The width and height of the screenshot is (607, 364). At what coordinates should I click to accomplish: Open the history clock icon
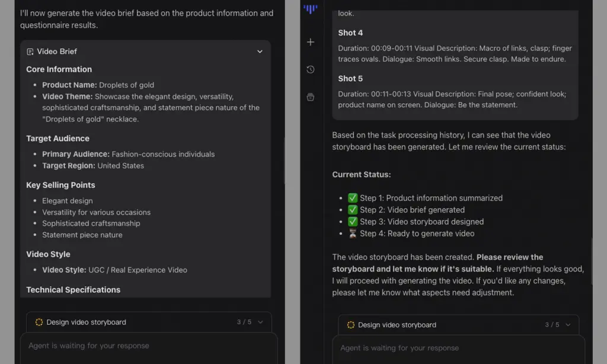pos(311,70)
